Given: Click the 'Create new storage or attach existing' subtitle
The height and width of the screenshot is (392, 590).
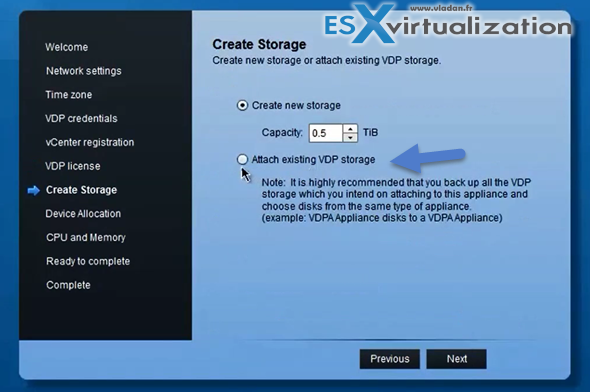Looking at the screenshot, I should [327, 60].
